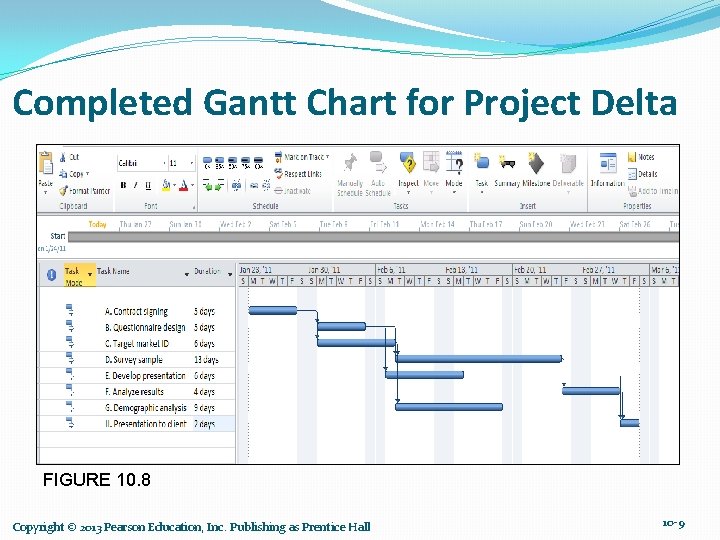This screenshot has height=540, width=720.
Task: Open the Font group dialog launcher
Action: (x=194, y=208)
